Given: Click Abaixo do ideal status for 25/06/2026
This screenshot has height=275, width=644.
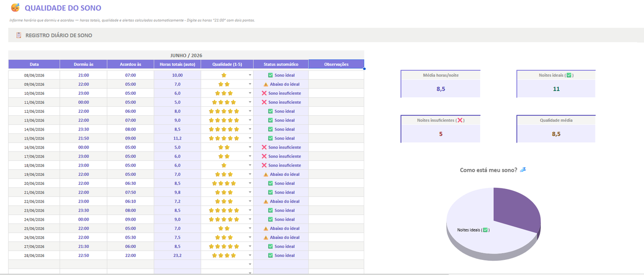Looking at the screenshot, I should (x=281, y=229).
